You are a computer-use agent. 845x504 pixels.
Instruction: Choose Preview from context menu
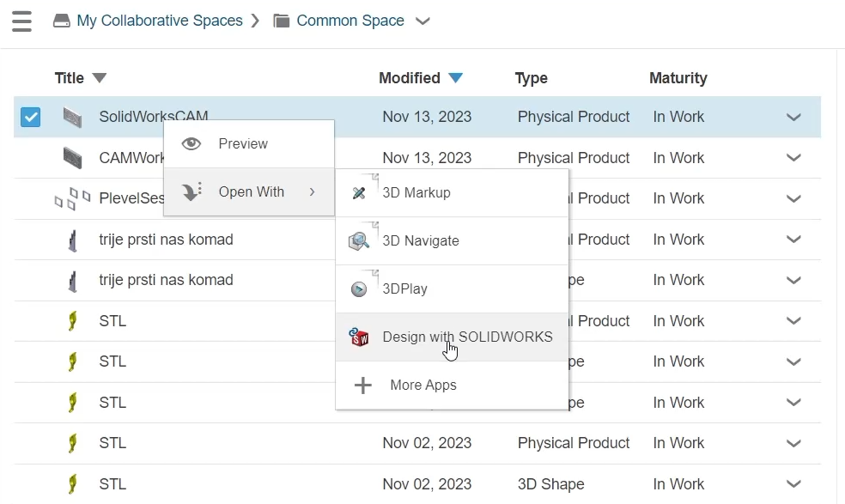tap(249, 144)
